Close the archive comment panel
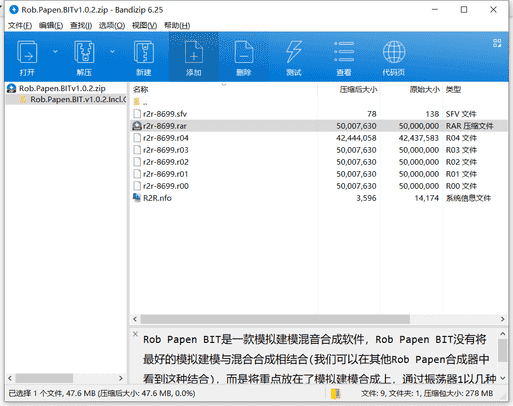This screenshot has height=406, width=513. tap(135, 334)
